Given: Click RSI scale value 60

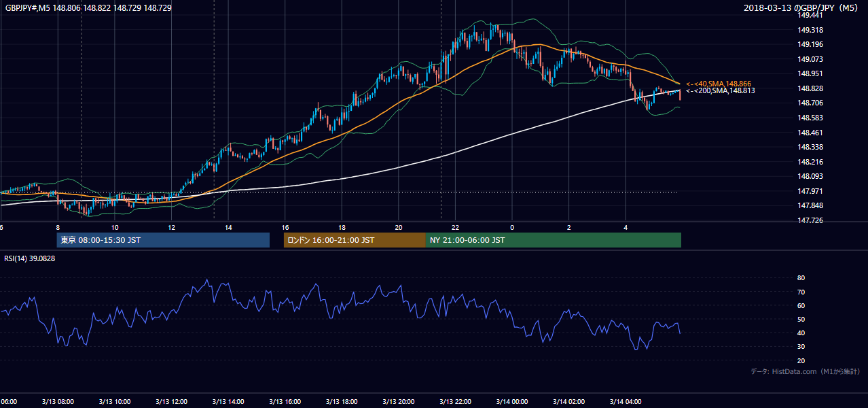Looking at the screenshot, I should tap(801, 305).
